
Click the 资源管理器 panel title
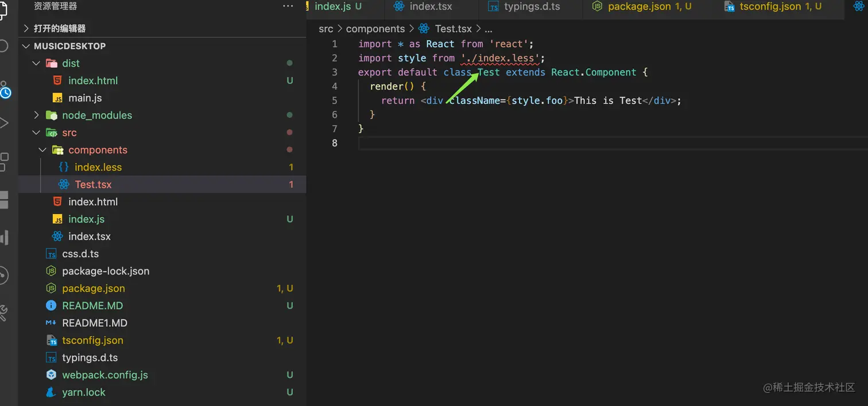[x=55, y=6]
